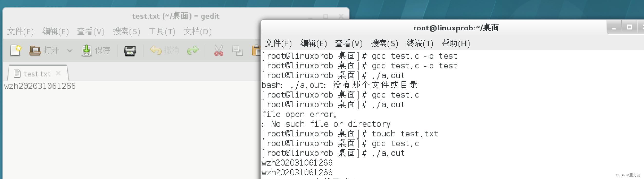
Task: Expand the recent files dropdown arrow beside Open
Action: coord(70,50)
